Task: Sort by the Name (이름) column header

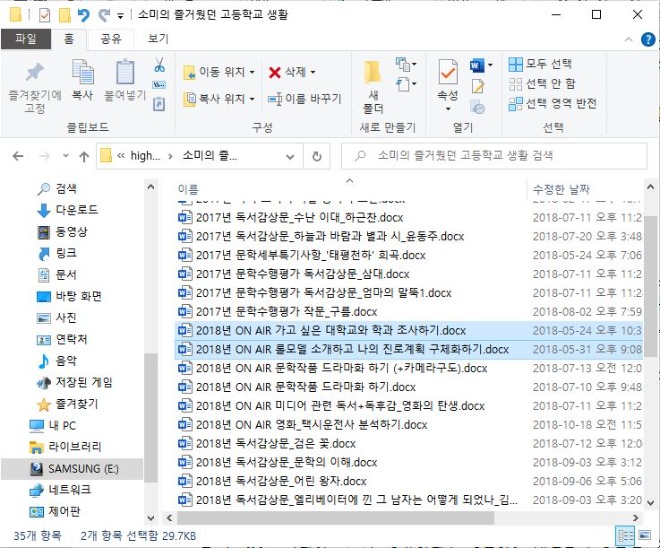Action: click(188, 189)
